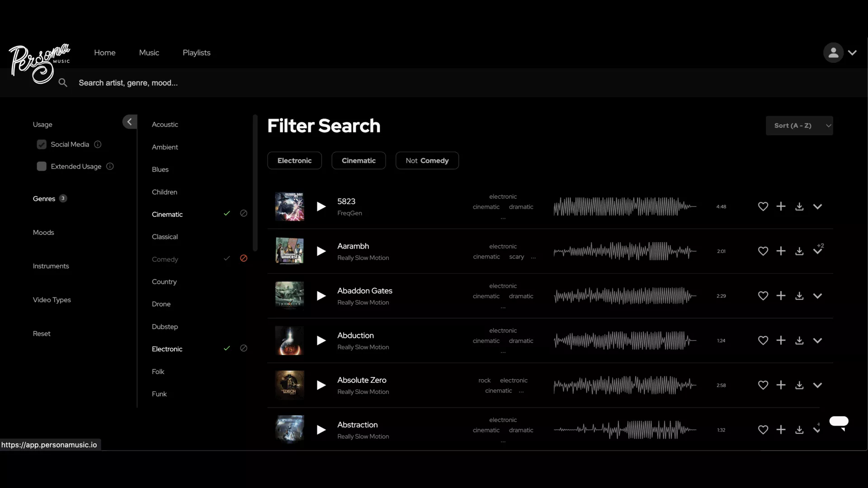Expand the 5823 track details chevron
This screenshot has height=488, width=868.
point(817,206)
